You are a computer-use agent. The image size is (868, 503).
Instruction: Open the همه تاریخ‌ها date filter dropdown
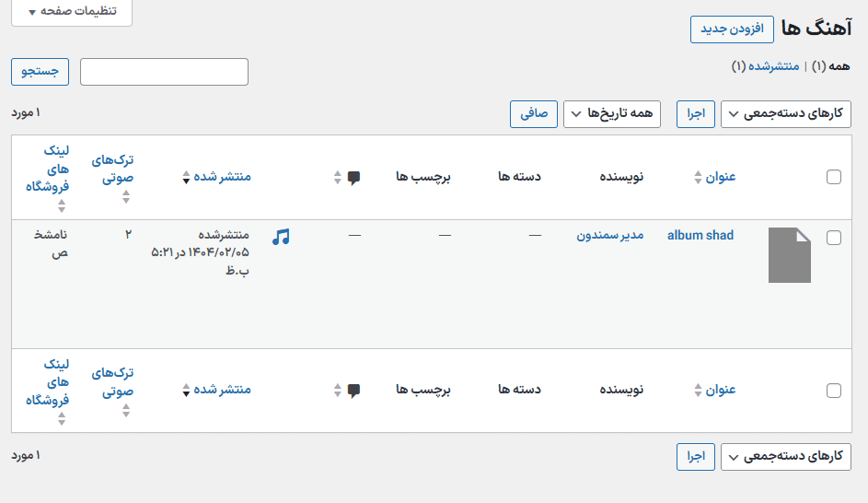pyautogui.click(x=612, y=114)
